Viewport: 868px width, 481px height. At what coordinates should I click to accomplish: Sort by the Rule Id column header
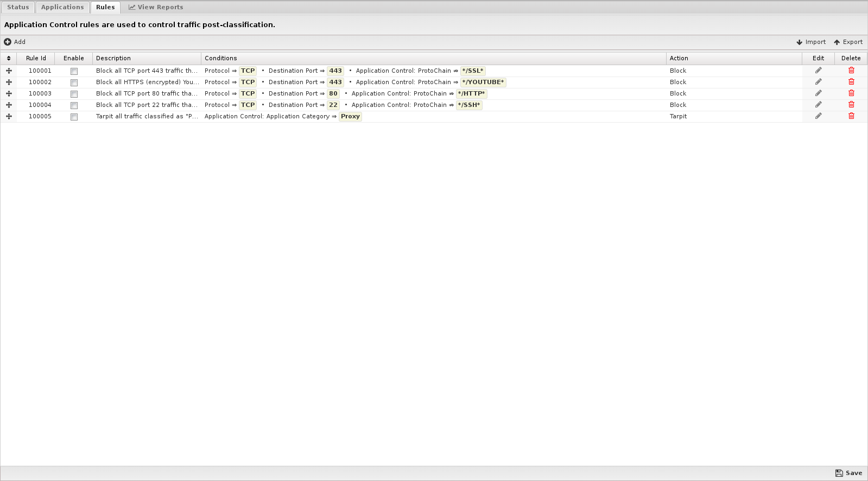pyautogui.click(x=36, y=58)
